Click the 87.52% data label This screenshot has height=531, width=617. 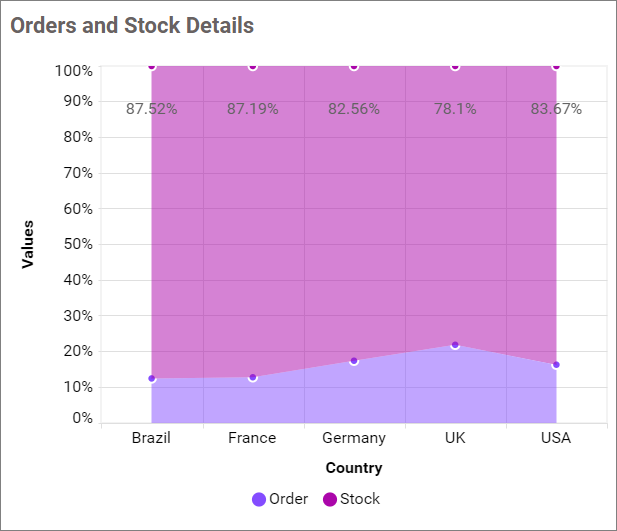(x=152, y=109)
